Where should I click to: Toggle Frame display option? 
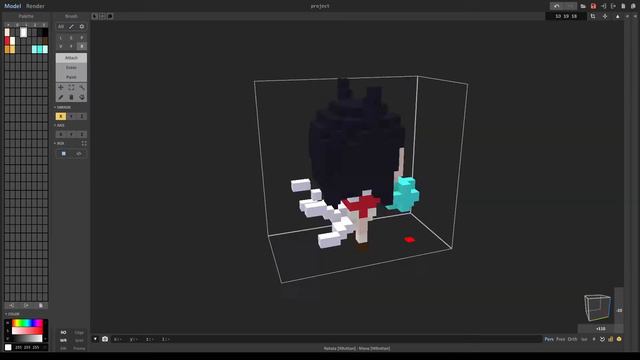click(79, 349)
